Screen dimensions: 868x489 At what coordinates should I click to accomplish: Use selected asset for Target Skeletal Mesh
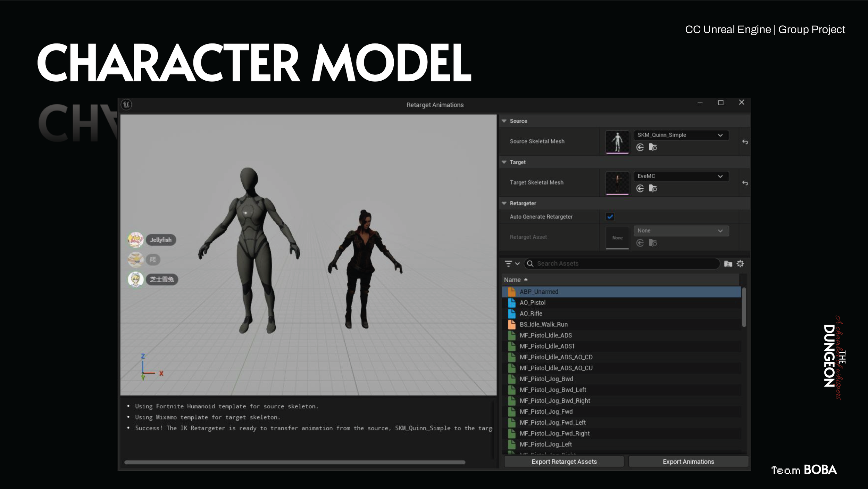pos(640,188)
